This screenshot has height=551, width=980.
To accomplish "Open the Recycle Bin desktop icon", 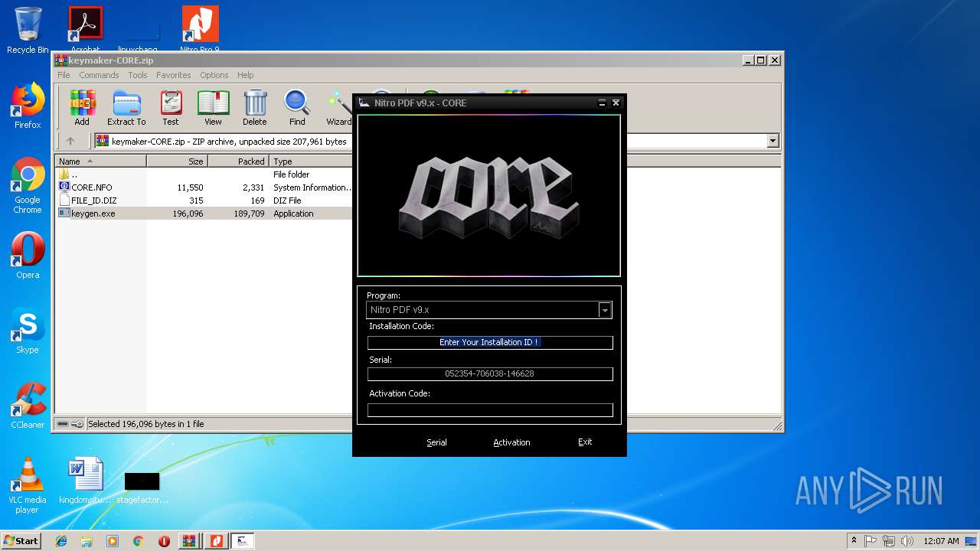I will pos(28,31).
